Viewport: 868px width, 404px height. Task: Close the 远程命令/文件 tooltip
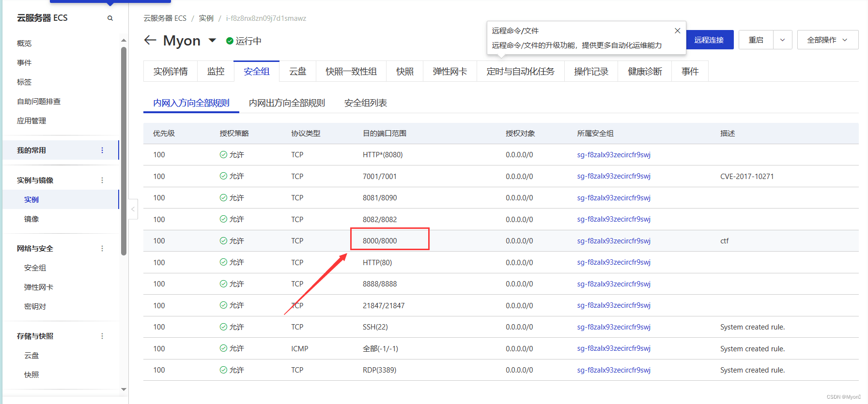pyautogui.click(x=677, y=30)
